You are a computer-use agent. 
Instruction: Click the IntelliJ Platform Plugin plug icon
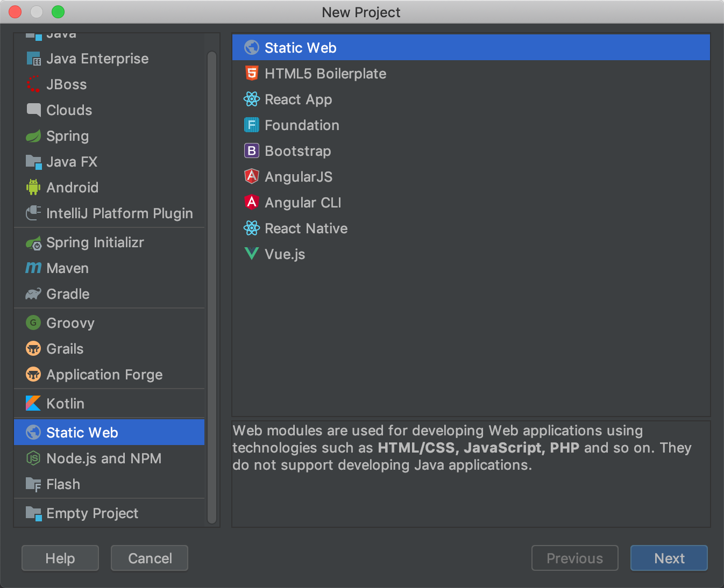tap(33, 213)
